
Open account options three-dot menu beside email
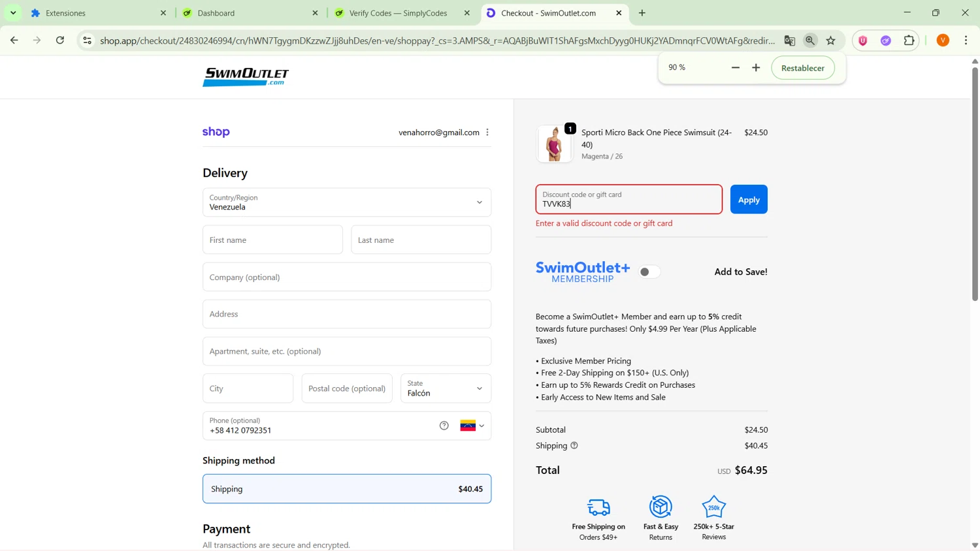click(487, 133)
